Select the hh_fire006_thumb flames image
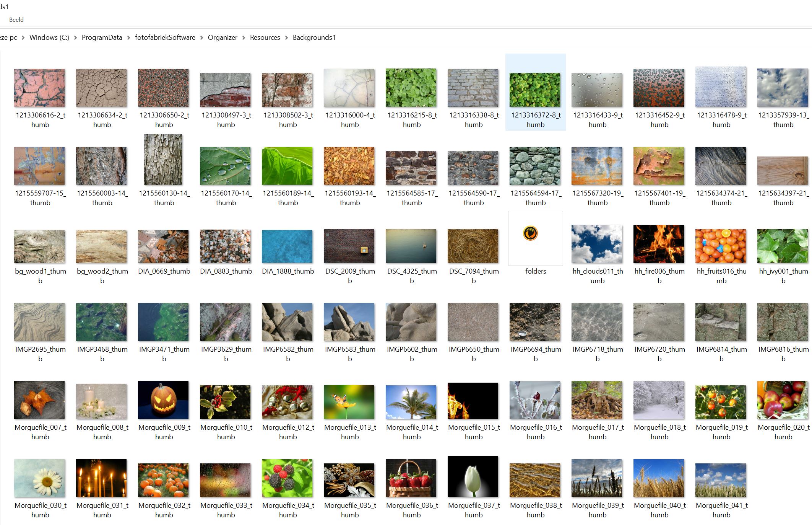 (x=659, y=244)
